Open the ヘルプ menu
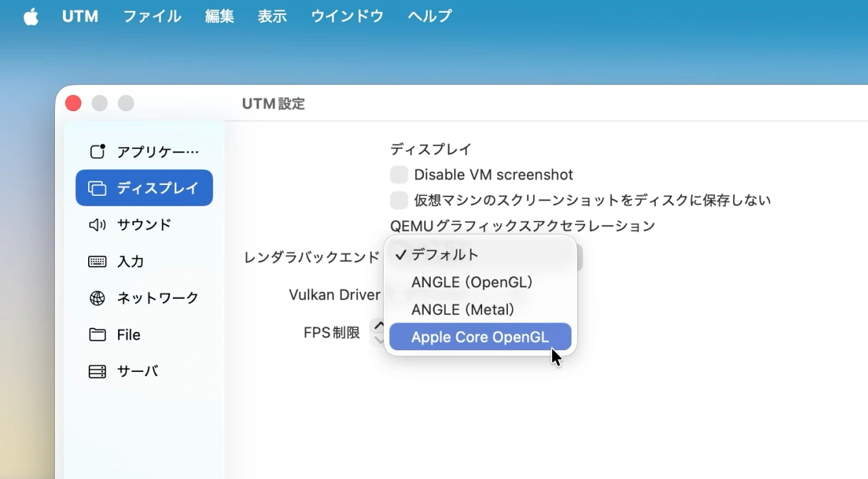 pos(429,16)
